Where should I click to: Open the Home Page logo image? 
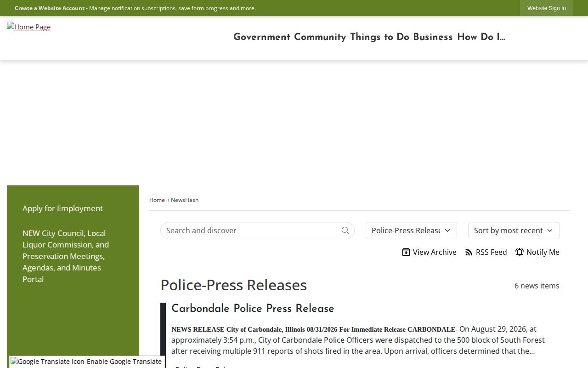tap(28, 27)
